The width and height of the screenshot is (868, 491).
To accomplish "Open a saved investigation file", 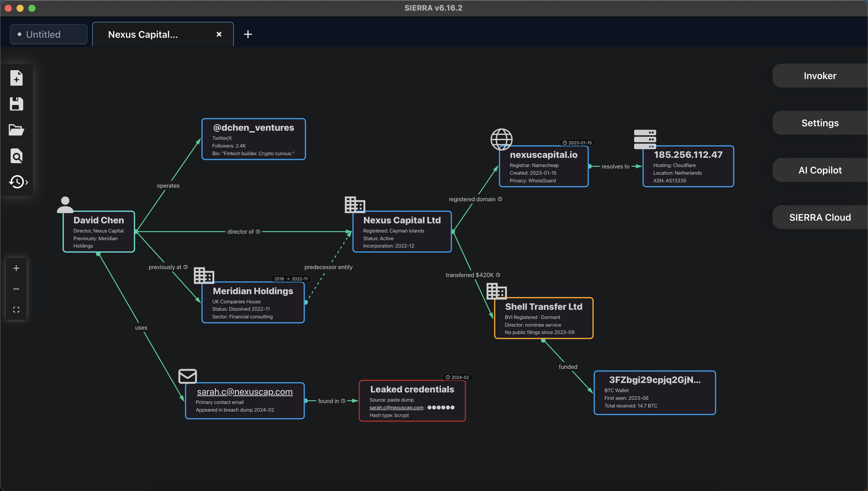I will coord(16,130).
